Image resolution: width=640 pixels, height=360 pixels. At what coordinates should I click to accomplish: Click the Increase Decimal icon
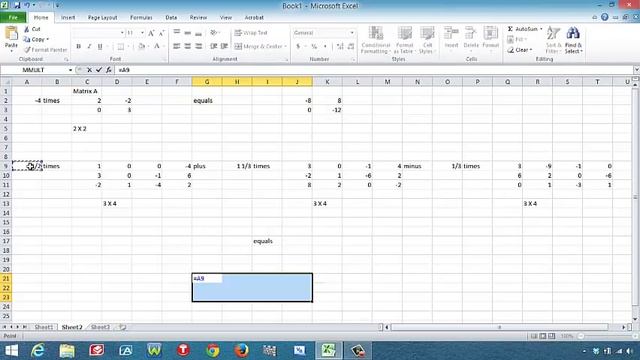[x=340, y=47]
